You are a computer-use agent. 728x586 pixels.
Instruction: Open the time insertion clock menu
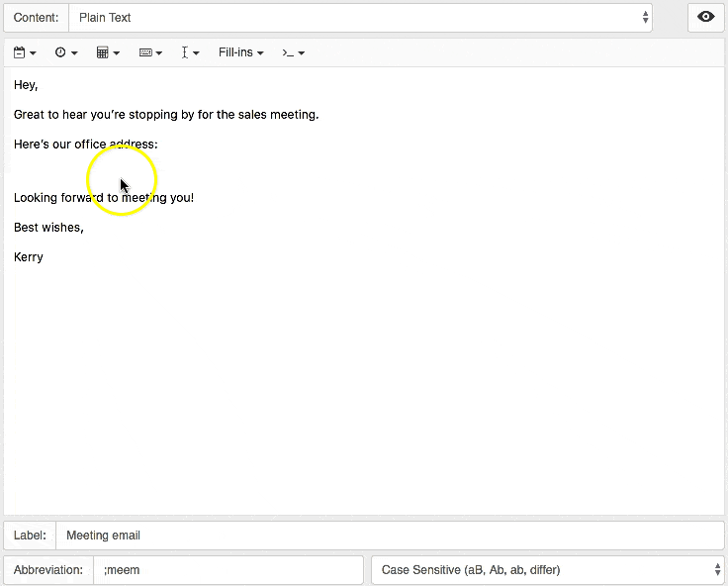click(x=66, y=52)
